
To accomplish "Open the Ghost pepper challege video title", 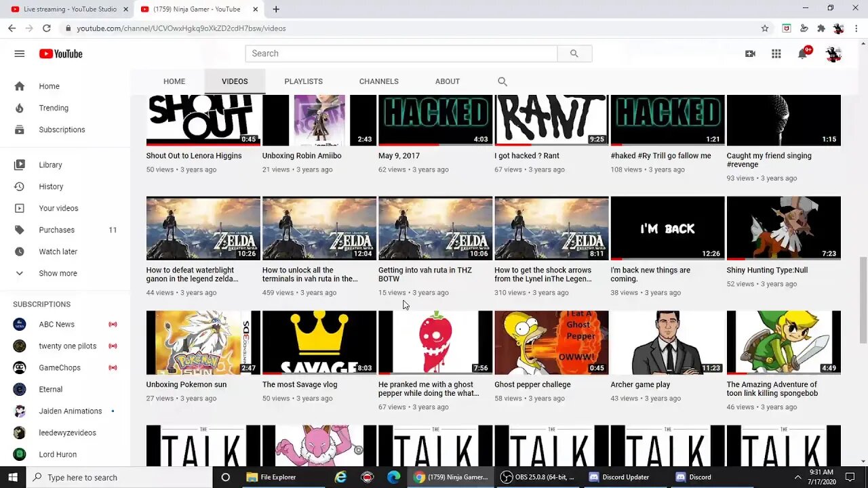I will tap(532, 385).
